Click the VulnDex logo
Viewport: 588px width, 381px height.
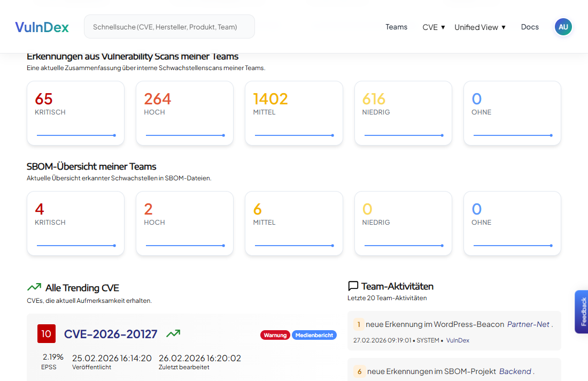tap(42, 27)
